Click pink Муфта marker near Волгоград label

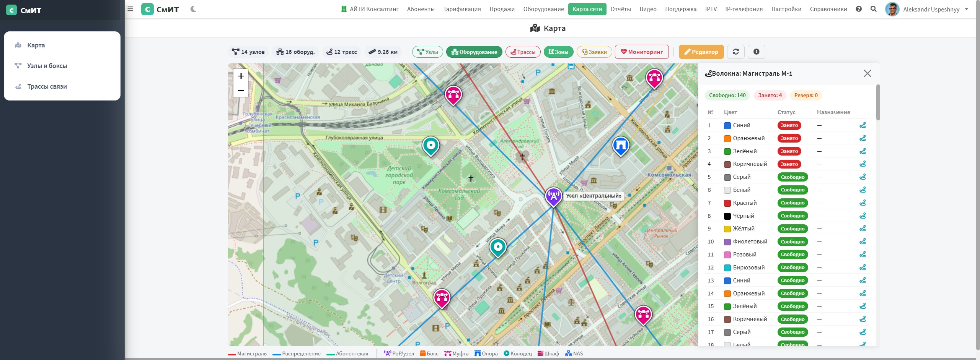(x=442, y=298)
